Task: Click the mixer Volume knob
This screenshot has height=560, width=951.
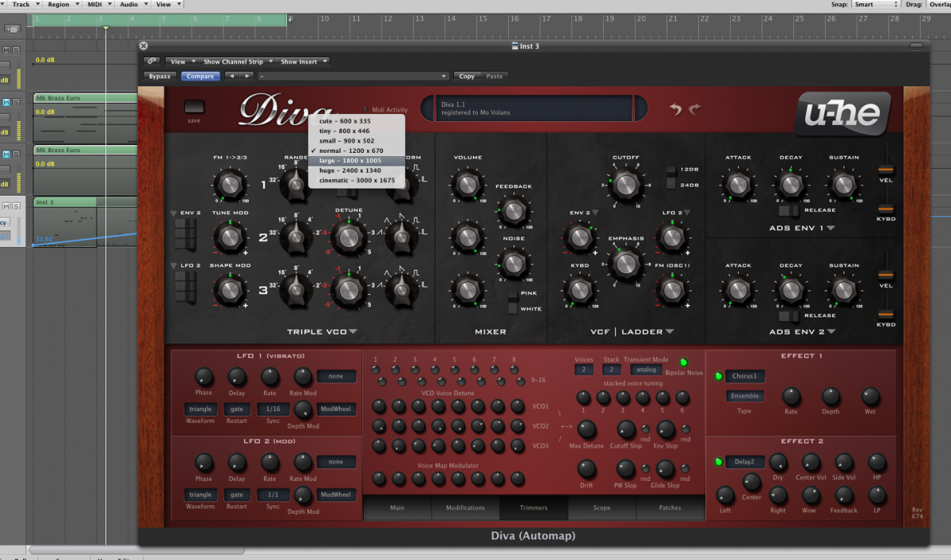Action: click(468, 185)
